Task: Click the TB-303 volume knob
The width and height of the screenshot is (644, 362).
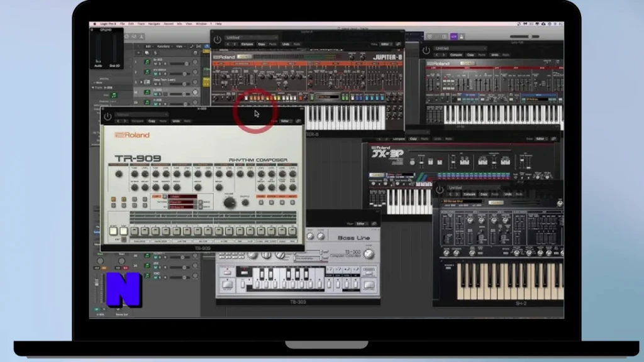Action: click(x=369, y=254)
